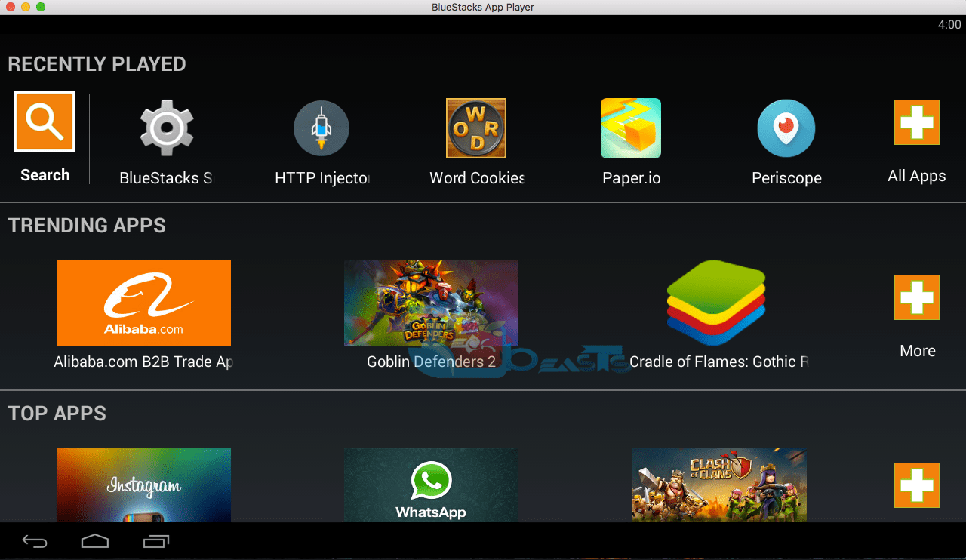Minimize the BlueStacks window with yellow button
The height and width of the screenshot is (560, 966).
tap(26, 7)
